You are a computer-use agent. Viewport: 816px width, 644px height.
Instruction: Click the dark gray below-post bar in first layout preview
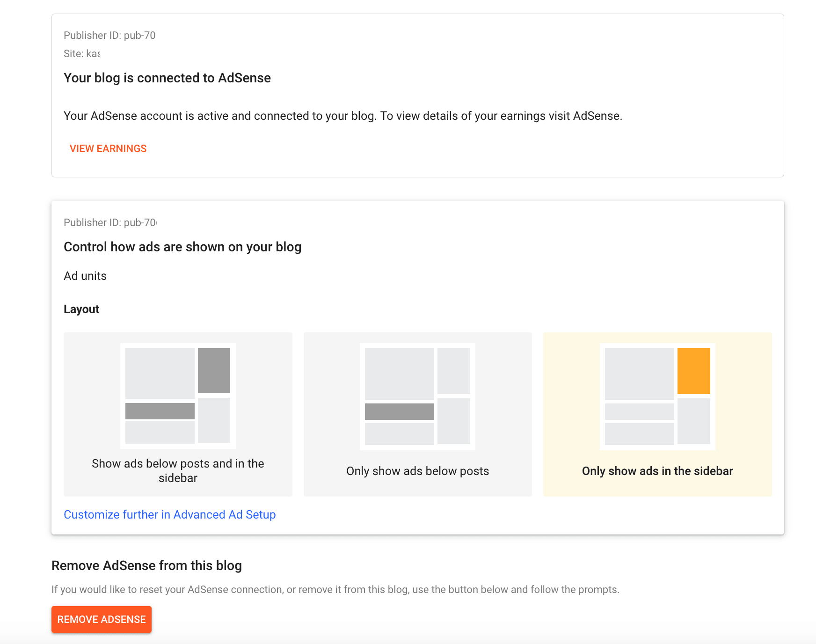[160, 411]
